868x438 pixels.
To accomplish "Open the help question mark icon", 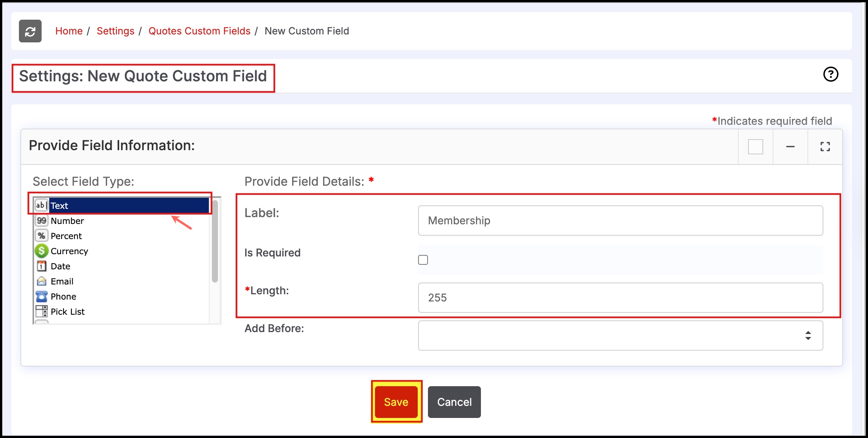I will (831, 74).
